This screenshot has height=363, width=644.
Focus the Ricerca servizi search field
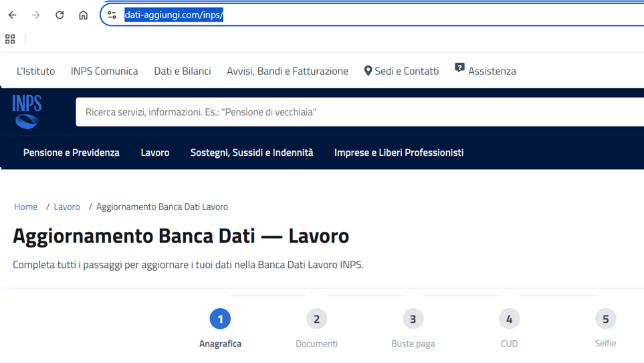[x=360, y=112]
